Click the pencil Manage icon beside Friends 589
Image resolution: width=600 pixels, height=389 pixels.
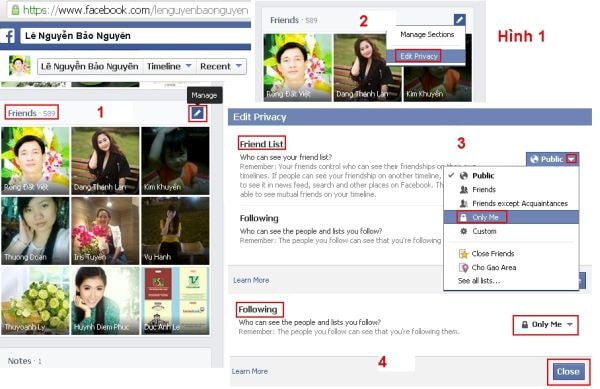click(197, 113)
